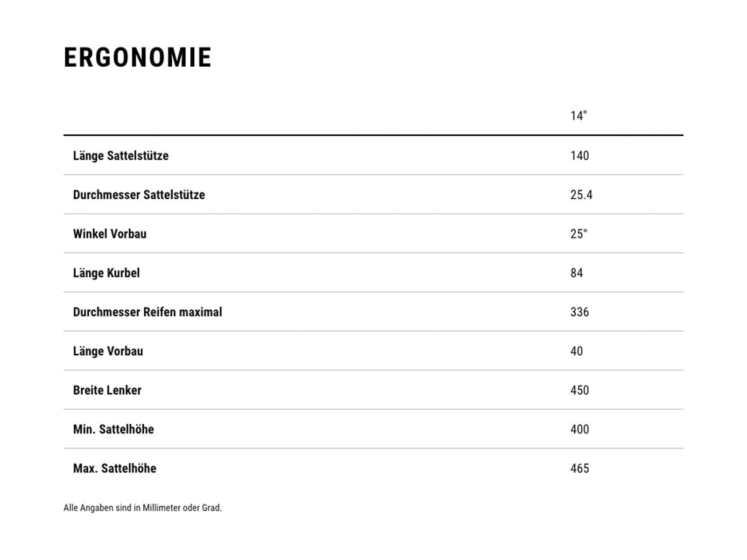Select the 25.4 diameter value
747x560 pixels.
581,195
